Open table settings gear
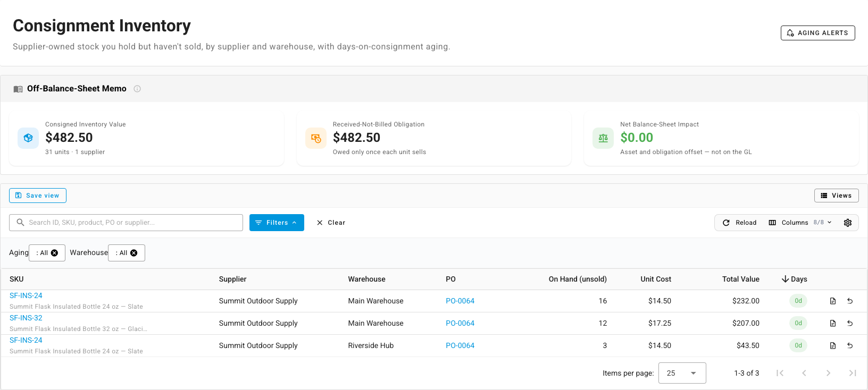 click(848, 223)
